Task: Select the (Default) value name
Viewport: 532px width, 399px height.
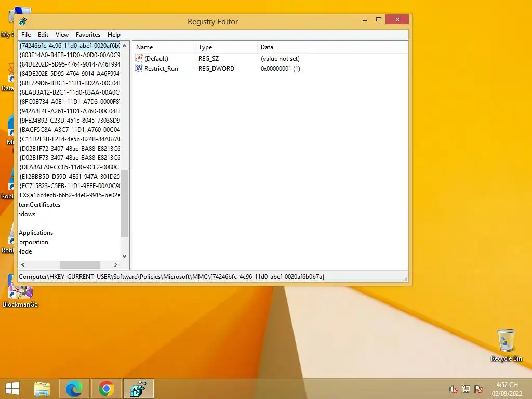Action: [x=156, y=58]
